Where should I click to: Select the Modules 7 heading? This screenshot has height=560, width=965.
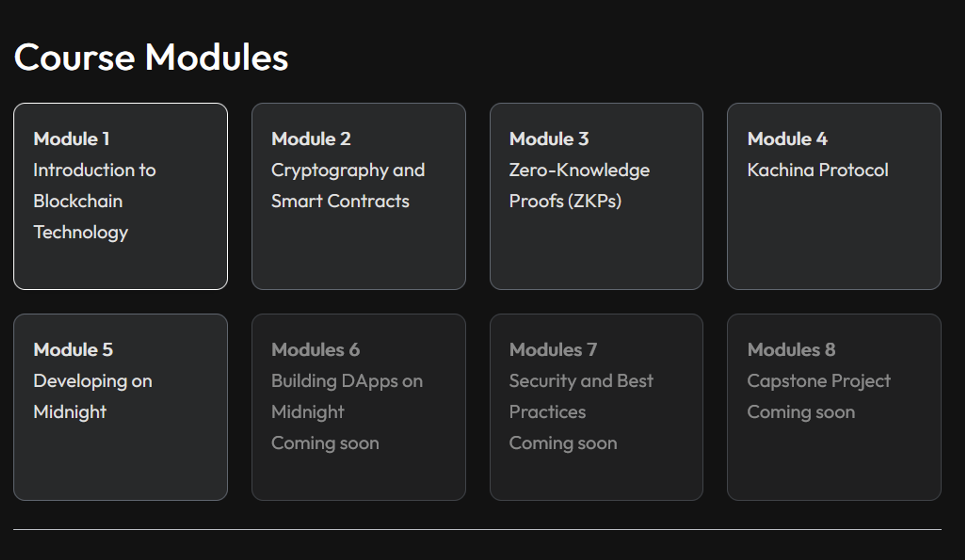[553, 349]
